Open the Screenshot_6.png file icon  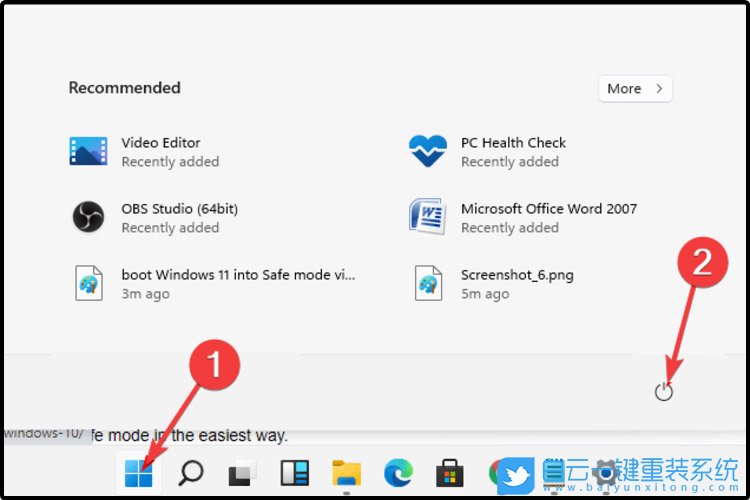[x=428, y=283]
